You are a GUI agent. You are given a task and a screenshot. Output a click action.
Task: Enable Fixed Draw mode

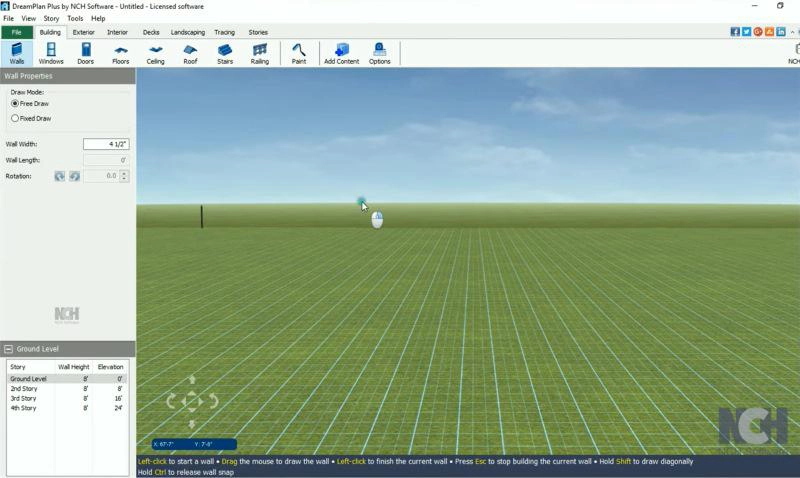coord(15,118)
